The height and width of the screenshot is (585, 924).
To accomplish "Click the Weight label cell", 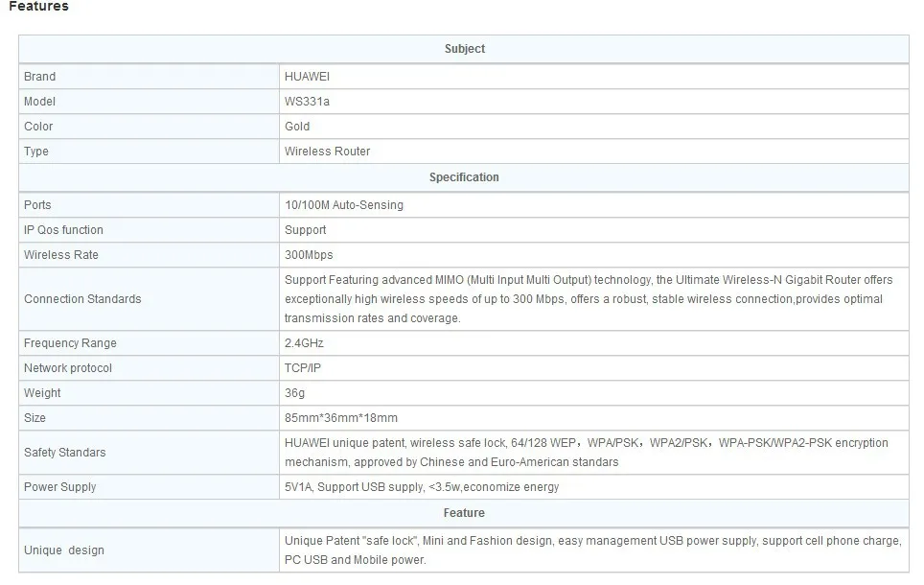I will [x=42, y=393].
